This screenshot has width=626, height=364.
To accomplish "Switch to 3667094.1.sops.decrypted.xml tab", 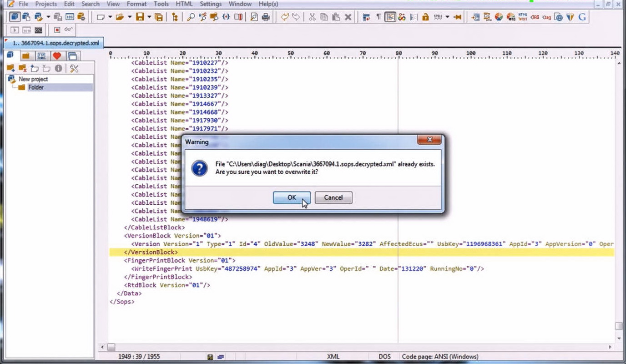I will [54, 43].
